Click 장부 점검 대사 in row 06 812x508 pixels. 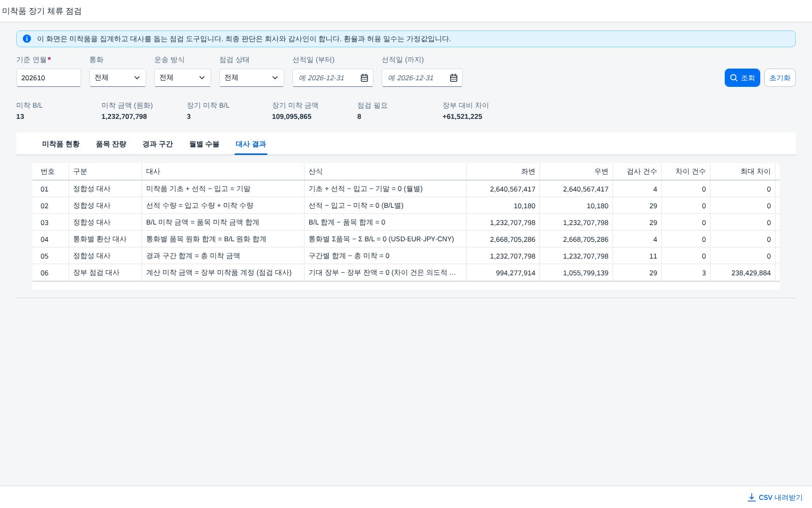(96, 273)
